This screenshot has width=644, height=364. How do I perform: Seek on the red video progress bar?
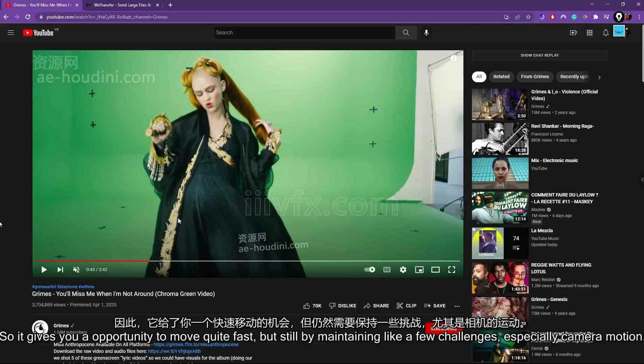(x=248, y=261)
